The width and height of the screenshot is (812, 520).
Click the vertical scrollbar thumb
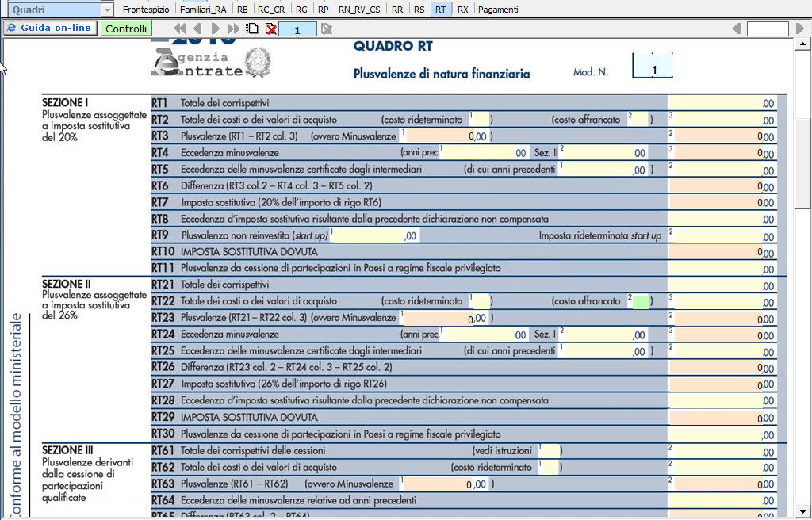tap(802, 162)
